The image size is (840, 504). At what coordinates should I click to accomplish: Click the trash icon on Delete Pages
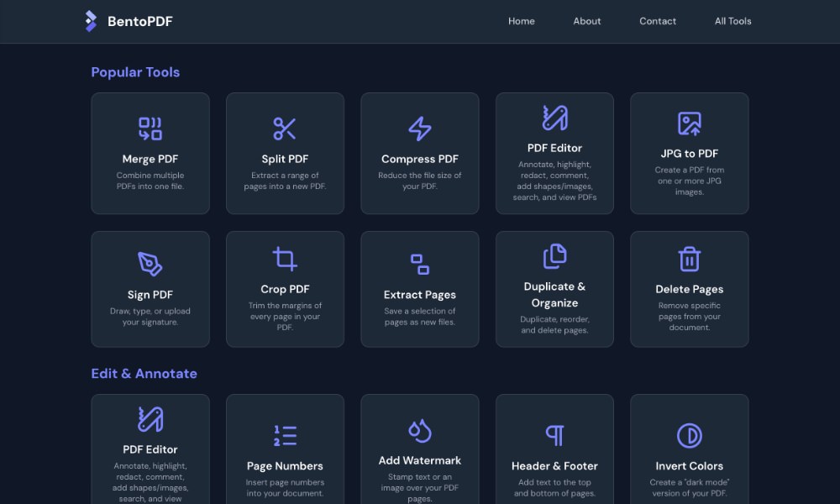[x=689, y=259]
